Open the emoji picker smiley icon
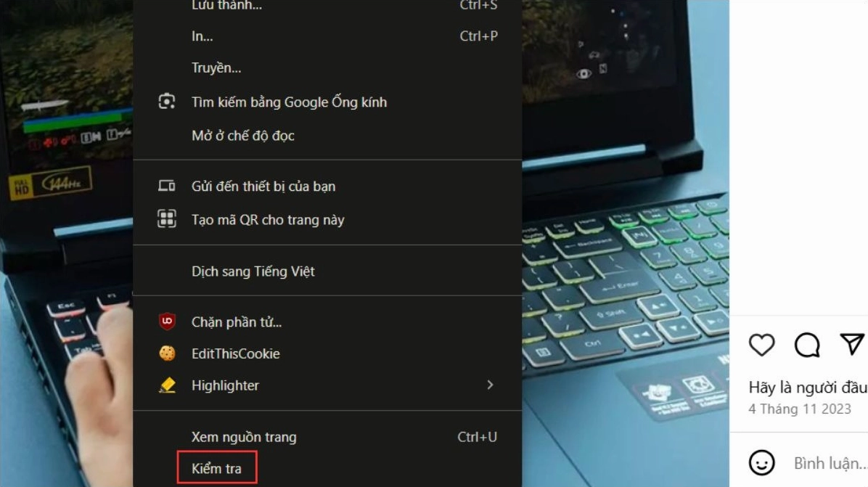Image resolution: width=868 pixels, height=487 pixels. [x=762, y=462]
